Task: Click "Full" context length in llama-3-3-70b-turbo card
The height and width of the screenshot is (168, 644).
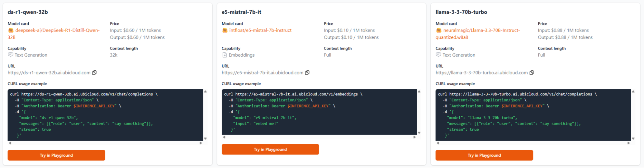Action: click(x=541, y=55)
